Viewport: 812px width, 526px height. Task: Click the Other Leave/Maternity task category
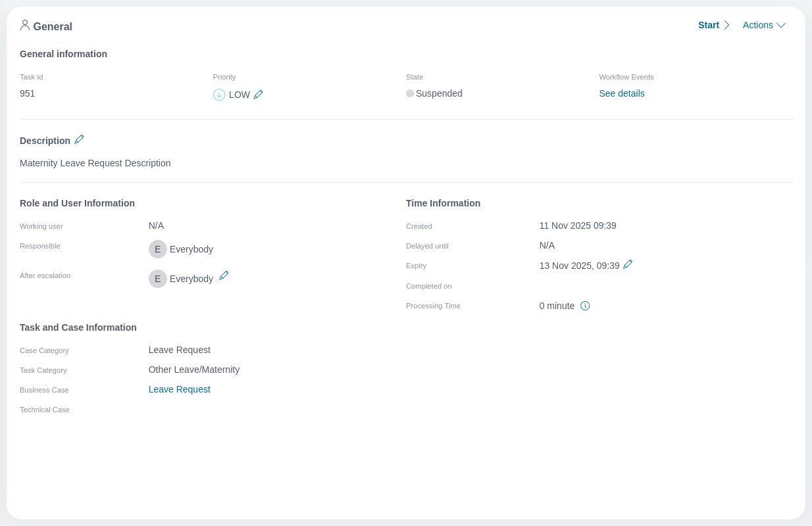click(194, 370)
